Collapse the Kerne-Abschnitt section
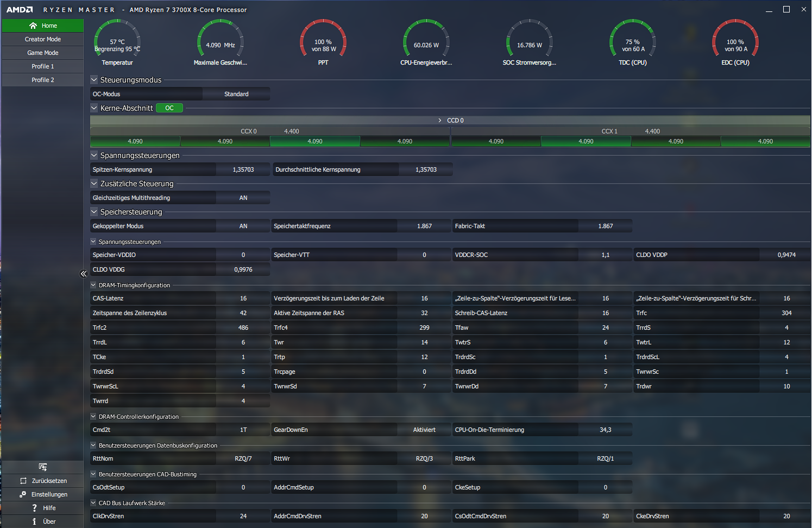 [x=94, y=108]
